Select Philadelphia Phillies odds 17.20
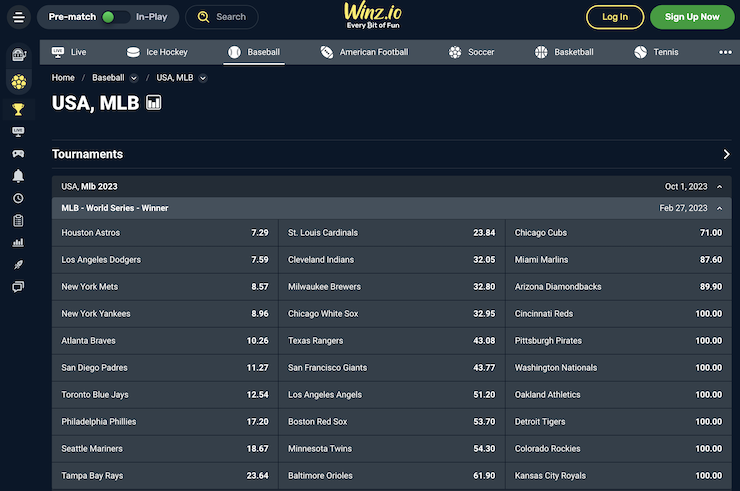Screen dimensions: 740x491 pyautogui.click(x=165, y=422)
